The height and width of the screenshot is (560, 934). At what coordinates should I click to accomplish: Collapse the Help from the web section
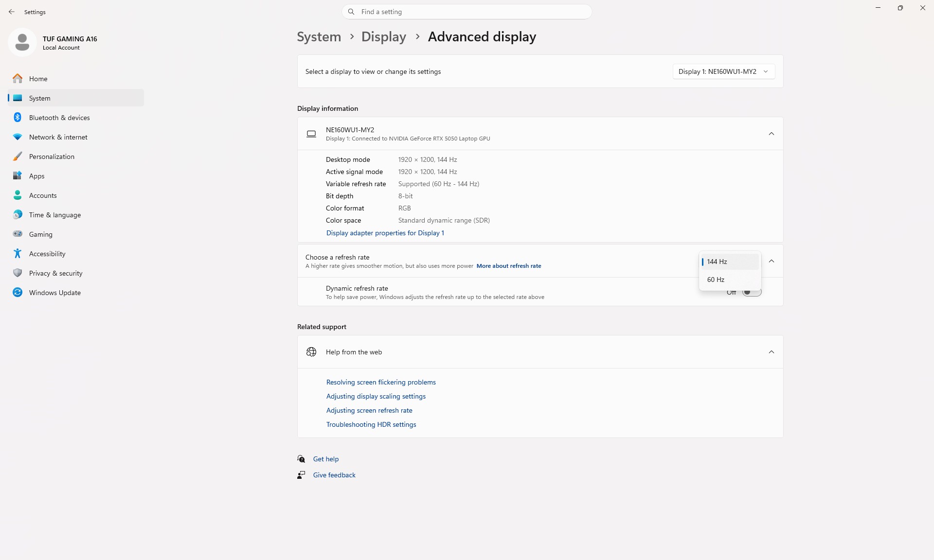coord(772,352)
